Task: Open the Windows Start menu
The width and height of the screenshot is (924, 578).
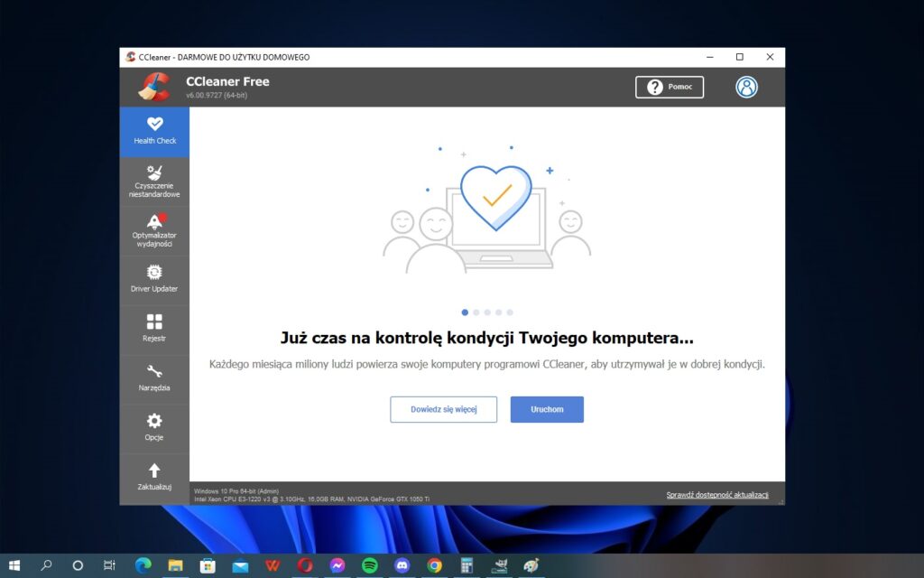Action: point(14,565)
